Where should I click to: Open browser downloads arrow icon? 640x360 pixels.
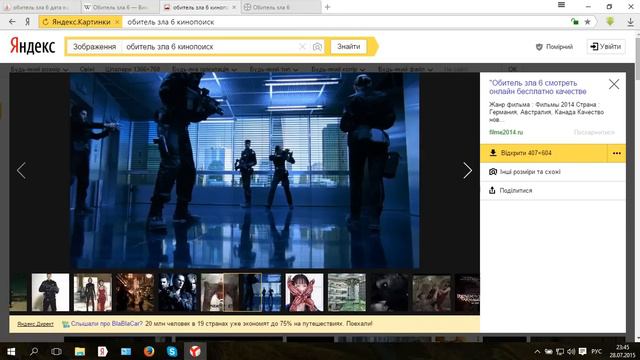point(631,22)
